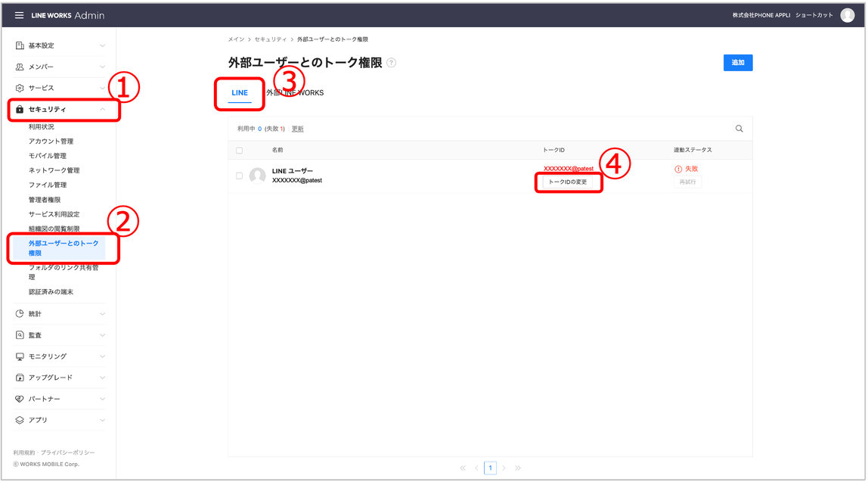Open ネットワーク管理 in the security menu

[54, 170]
